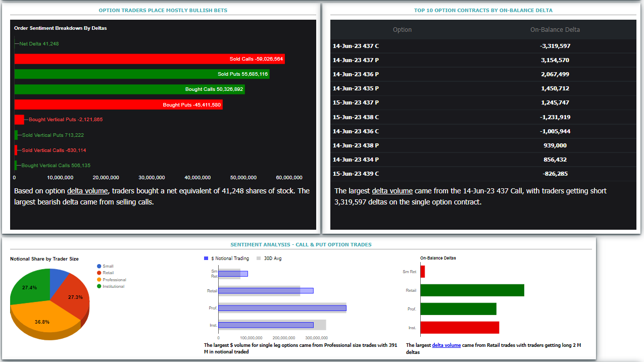Screen dimensions: 644x362
Task: Click the orange Professional legend dot
Action: (99, 280)
